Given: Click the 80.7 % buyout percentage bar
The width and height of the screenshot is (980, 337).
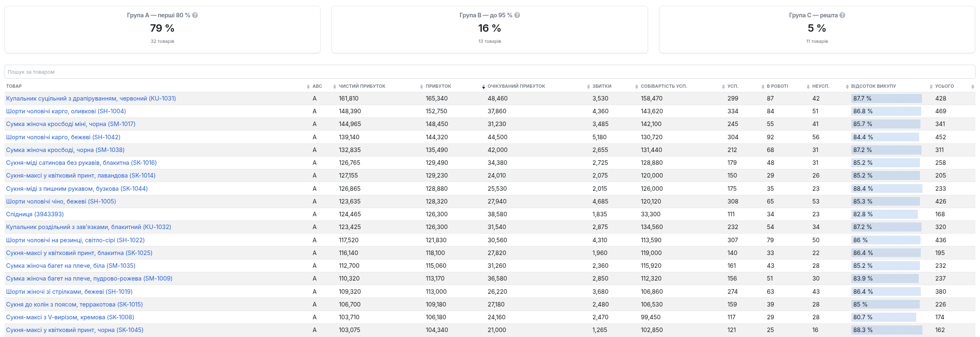Looking at the screenshot, I should [x=883, y=317].
